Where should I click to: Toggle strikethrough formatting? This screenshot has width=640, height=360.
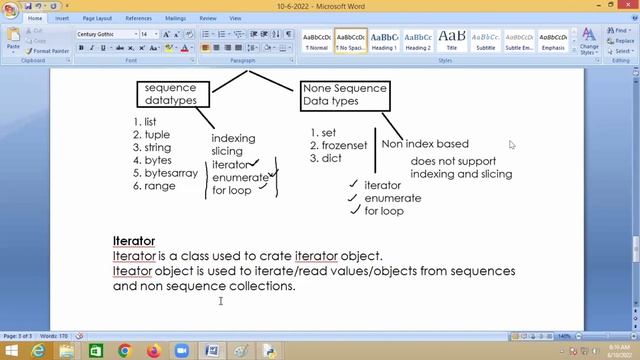click(x=120, y=48)
